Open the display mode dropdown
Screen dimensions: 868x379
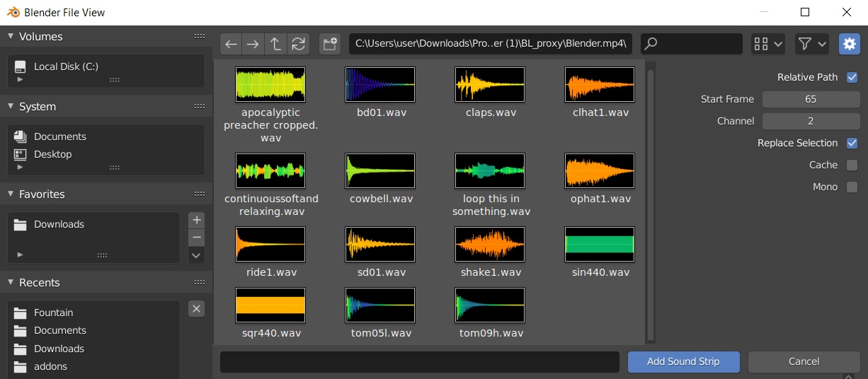click(x=768, y=44)
